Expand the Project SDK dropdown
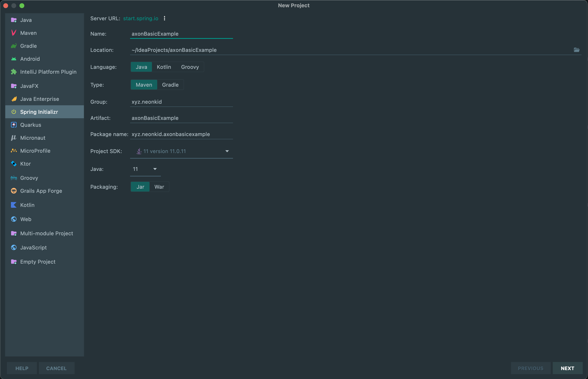The height and width of the screenshot is (379, 588). click(227, 151)
